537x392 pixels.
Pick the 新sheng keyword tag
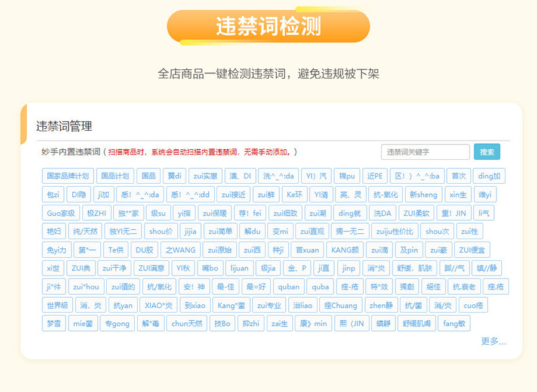click(x=423, y=195)
